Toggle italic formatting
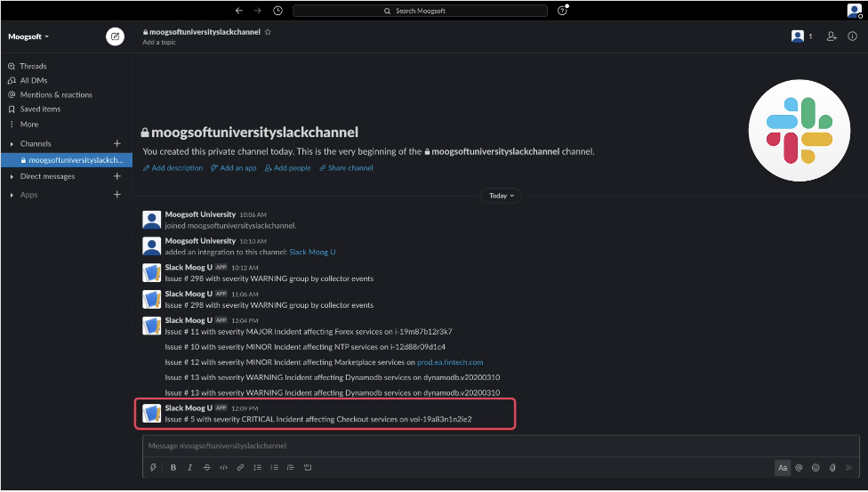This screenshot has height=492, width=868. pyautogui.click(x=190, y=468)
